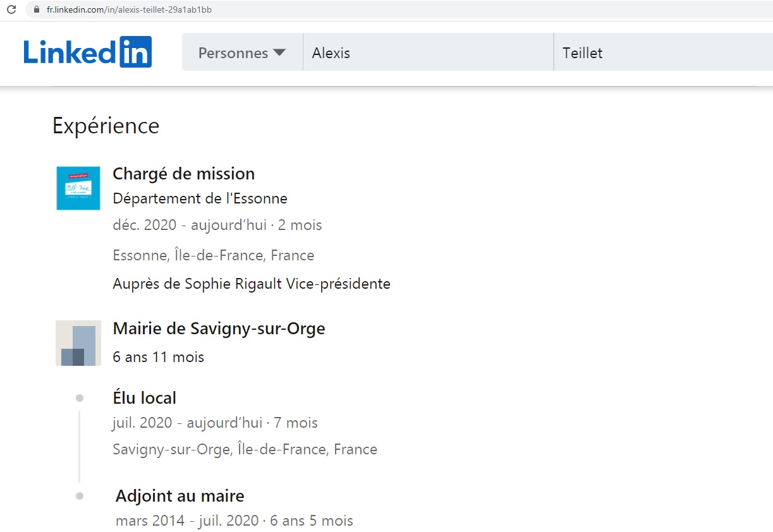Image resolution: width=773 pixels, height=532 pixels.
Task: Click the first name field containing Alexis
Action: click(428, 53)
